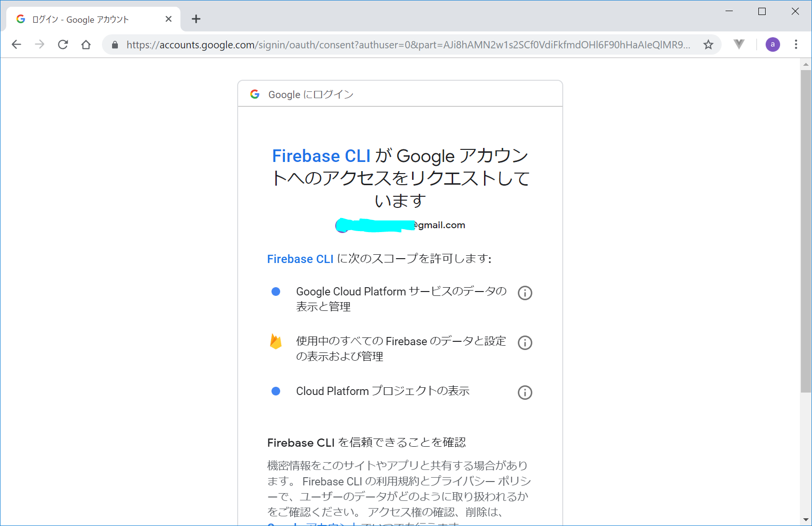The image size is (812, 526).
Task: Click the Firebase CLI link in the heading
Action: [x=321, y=156]
